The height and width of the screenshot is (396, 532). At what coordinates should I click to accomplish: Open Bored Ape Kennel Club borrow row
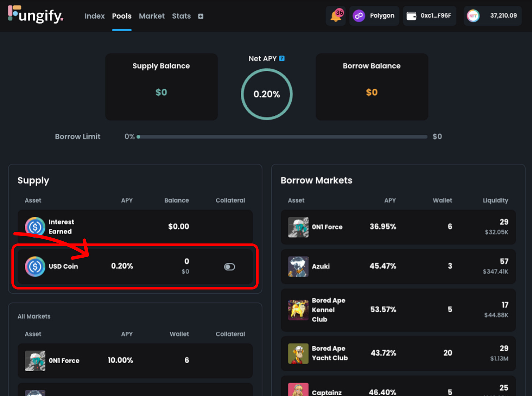(398, 310)
